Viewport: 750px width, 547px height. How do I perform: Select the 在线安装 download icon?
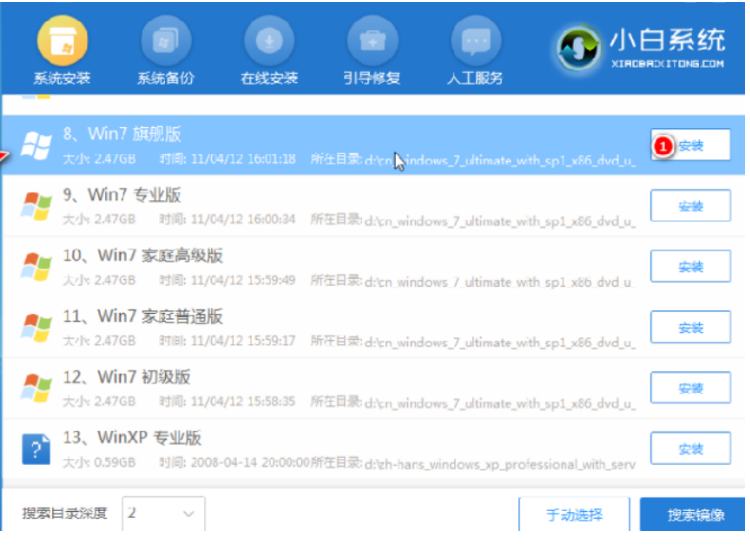(269, 42)
